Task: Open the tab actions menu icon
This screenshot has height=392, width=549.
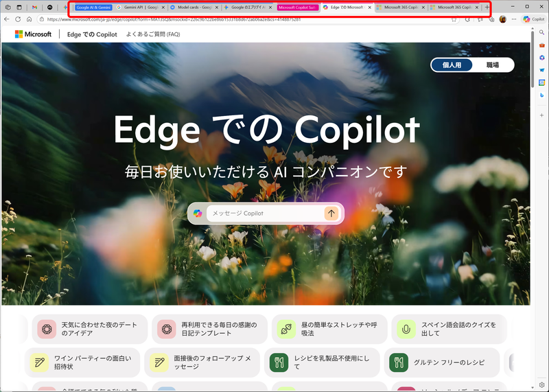Action: pyautogui.click(x=19, y=7)
